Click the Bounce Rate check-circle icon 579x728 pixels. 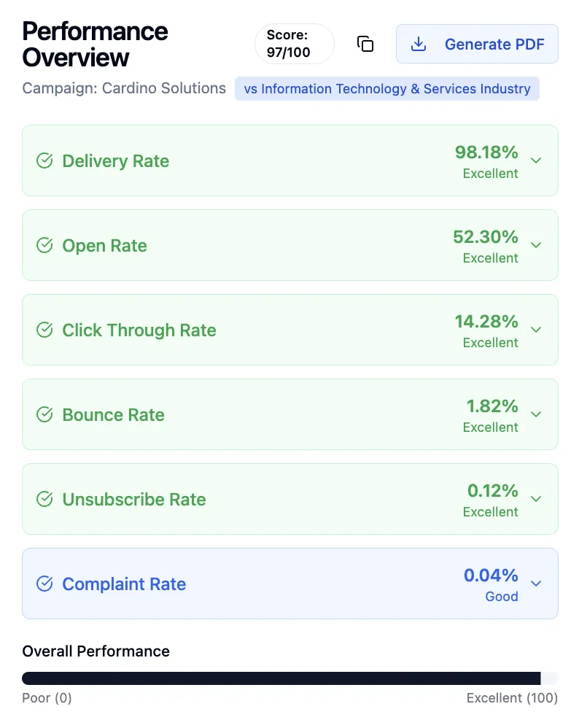tap(44, 414)
